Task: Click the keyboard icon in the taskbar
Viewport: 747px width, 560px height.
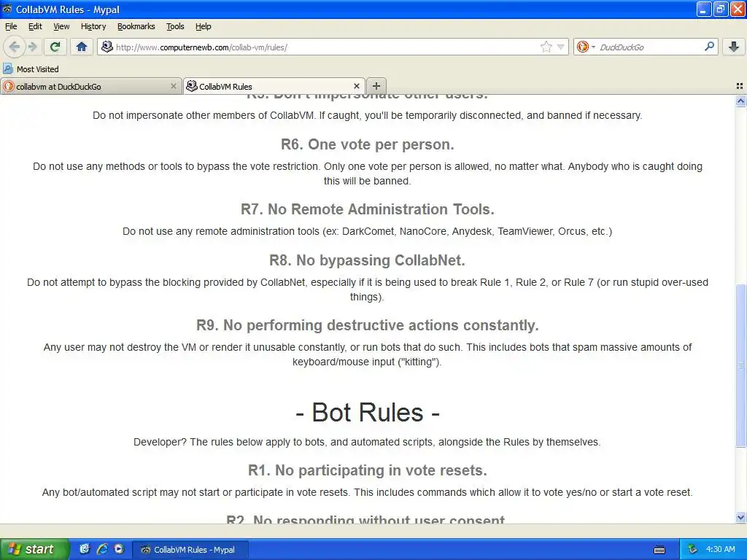Action: pyautogui.click(x=659, y=550)
